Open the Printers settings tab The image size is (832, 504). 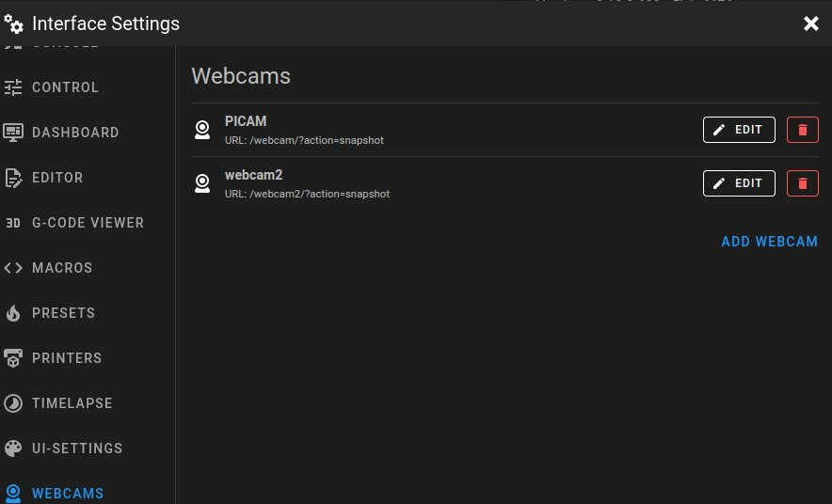88,357
